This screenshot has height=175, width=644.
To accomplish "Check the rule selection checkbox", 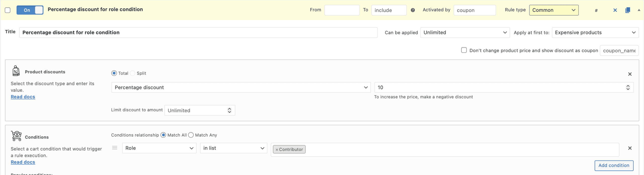I will point(8,10).
